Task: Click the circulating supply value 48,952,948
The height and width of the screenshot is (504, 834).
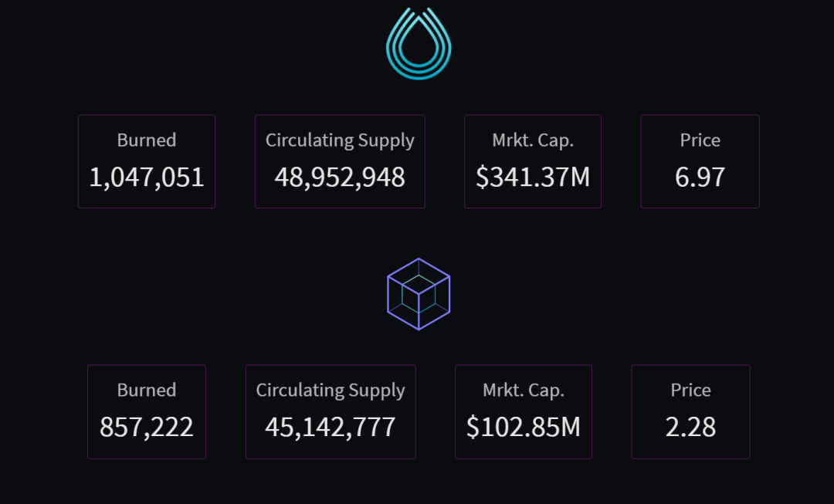Action: (340, 178)
